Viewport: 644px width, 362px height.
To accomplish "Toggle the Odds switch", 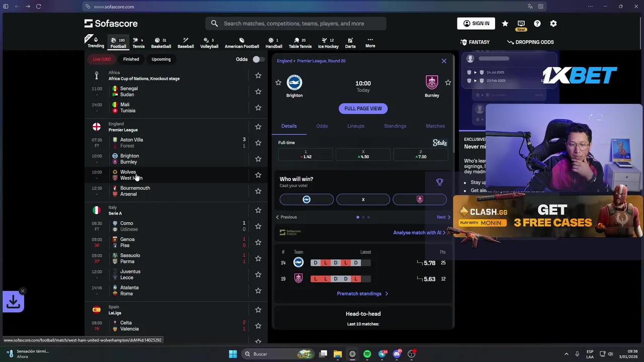I will (258, 59).
